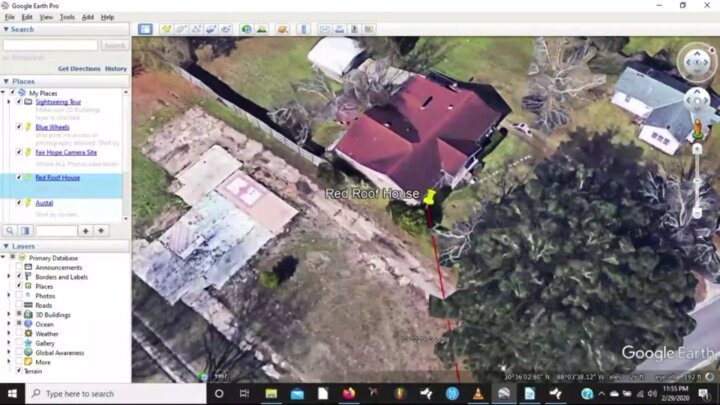The image size is (720, 405).
Task: Toggle the Sightseeing Tour checkbox
Action: (x=19, y=101)
